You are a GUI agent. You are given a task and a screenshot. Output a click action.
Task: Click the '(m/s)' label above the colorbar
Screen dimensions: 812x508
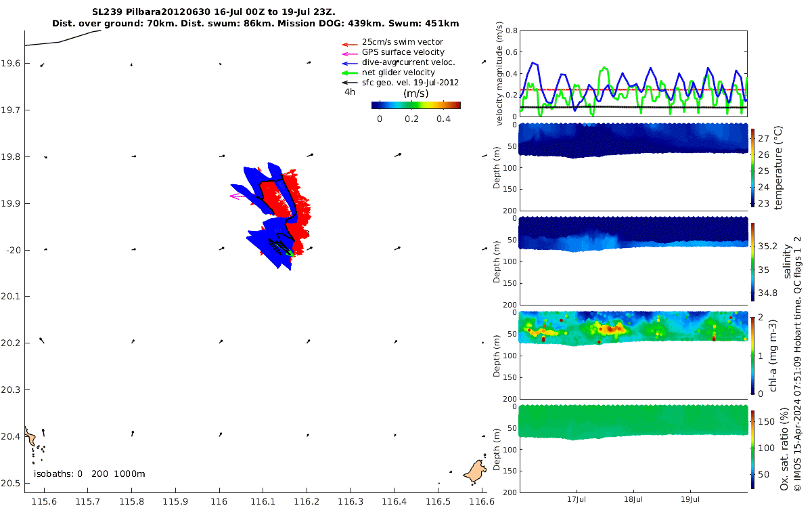click(415, 93)
